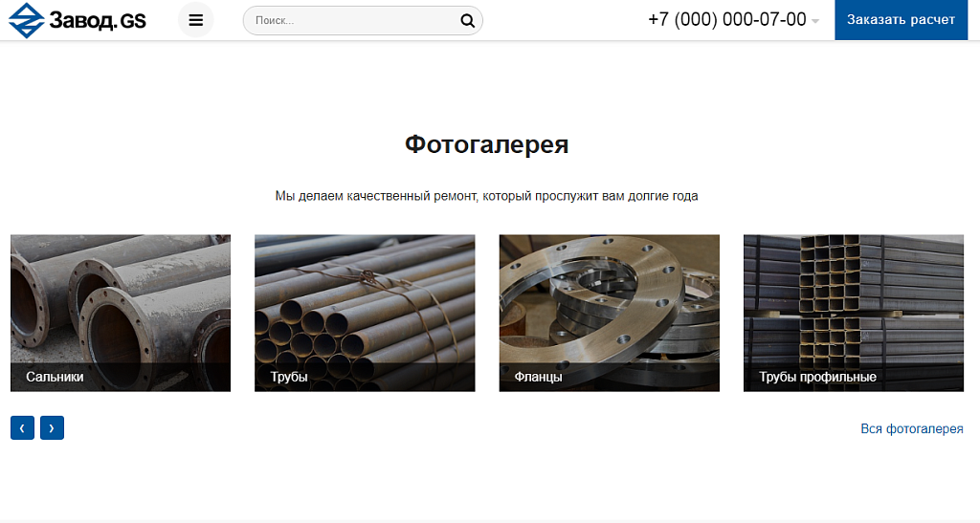Open the flanged pipes photo thumbnail
Screen dimensions: 980x523
click(121, 298)
